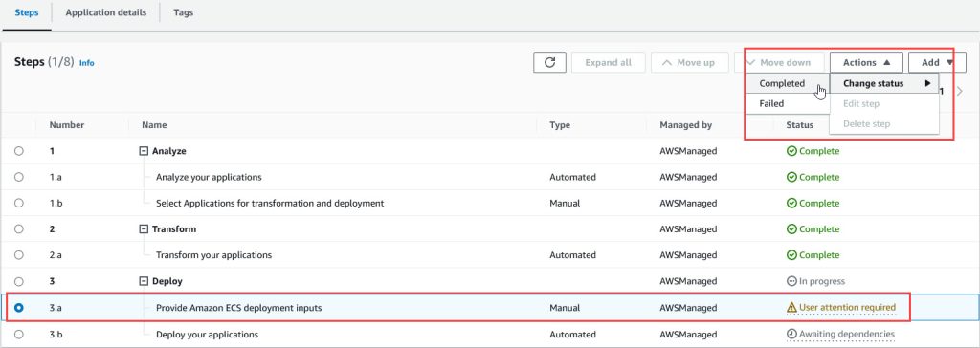Click 'Select Applications for transformation and deployment' name
980x348 pixels.
tap(270, 203)
